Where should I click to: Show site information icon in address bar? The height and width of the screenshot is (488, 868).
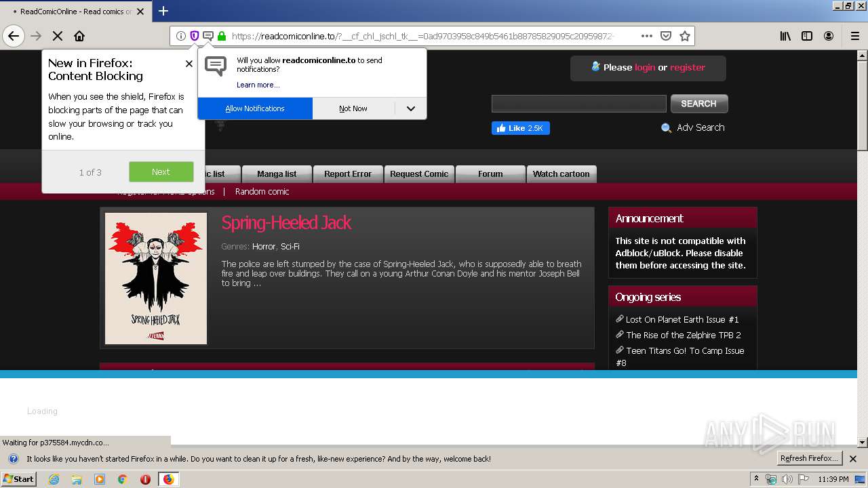tap(181, 36)
